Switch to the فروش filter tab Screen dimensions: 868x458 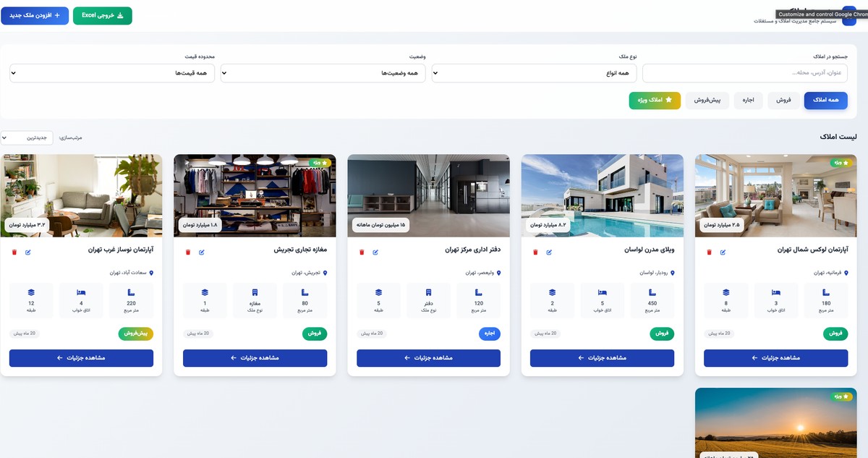tap(784, 101)
